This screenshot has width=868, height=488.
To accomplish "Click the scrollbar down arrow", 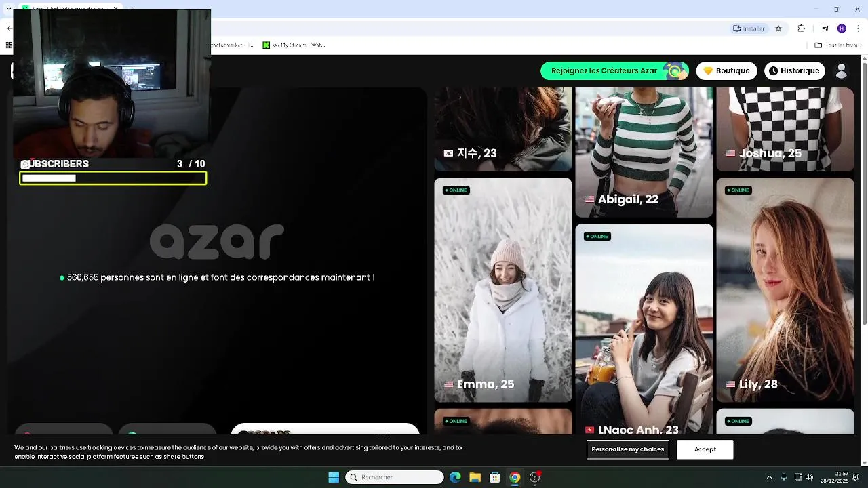I will [864, 462].
